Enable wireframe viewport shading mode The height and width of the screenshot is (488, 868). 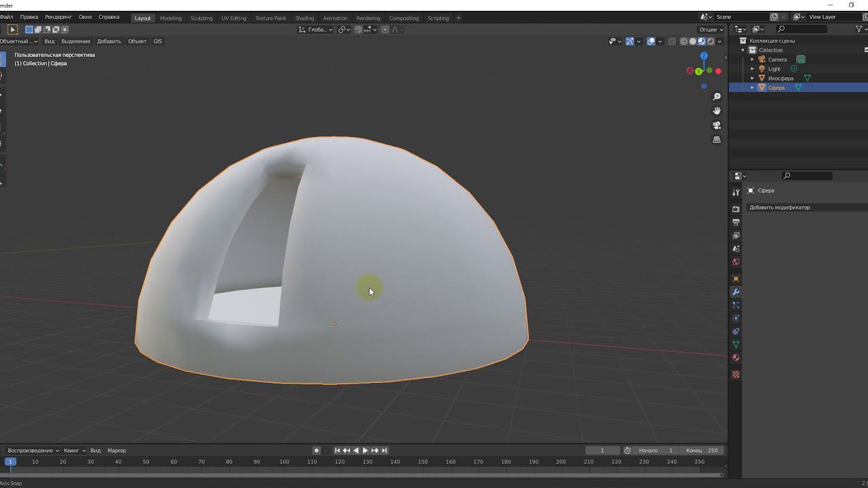tap(684, 41)
